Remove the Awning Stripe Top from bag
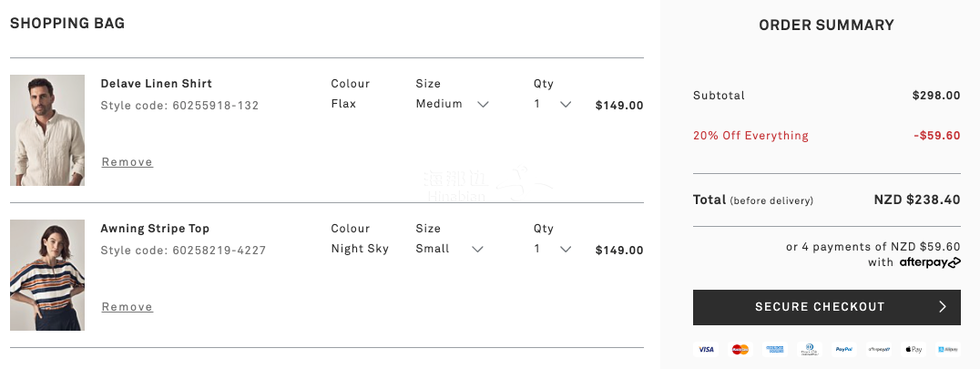This screenshot has width=980, height=369. (128, 306)
